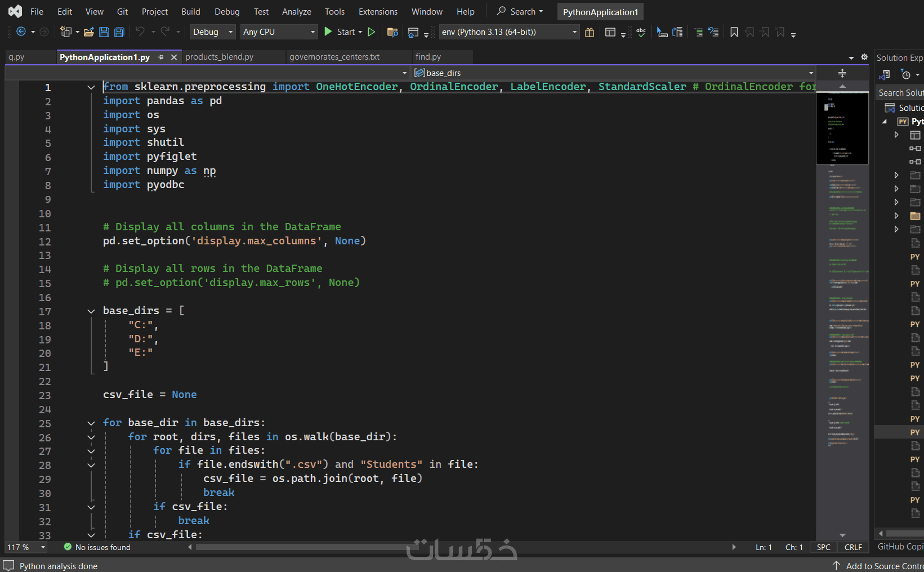Open a file with the Open File icon
The width and height of the screenshot is (924, 572).
(x=88, y=32)
